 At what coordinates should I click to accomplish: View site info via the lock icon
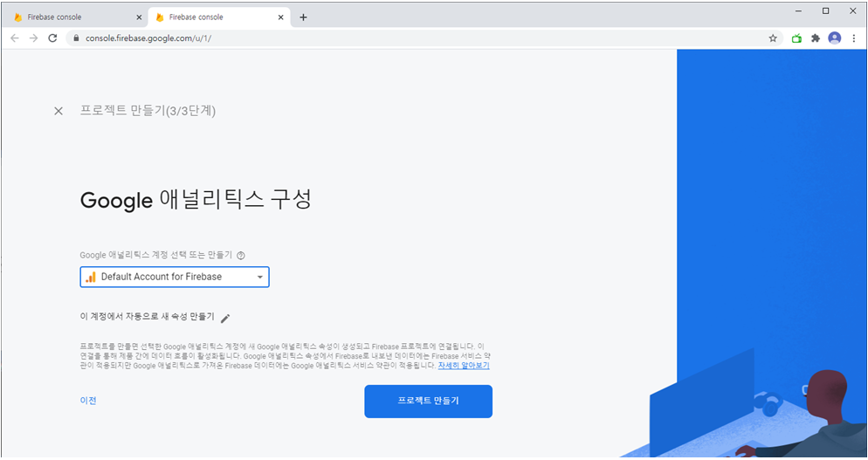[76, 38]
